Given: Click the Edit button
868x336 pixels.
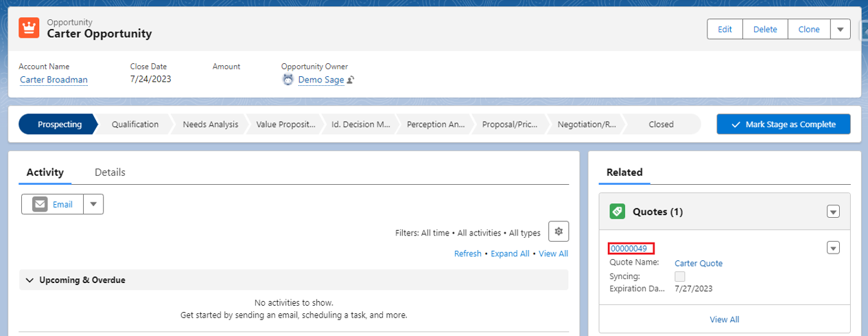Looking at the screenshot, I should pos(725,30).
